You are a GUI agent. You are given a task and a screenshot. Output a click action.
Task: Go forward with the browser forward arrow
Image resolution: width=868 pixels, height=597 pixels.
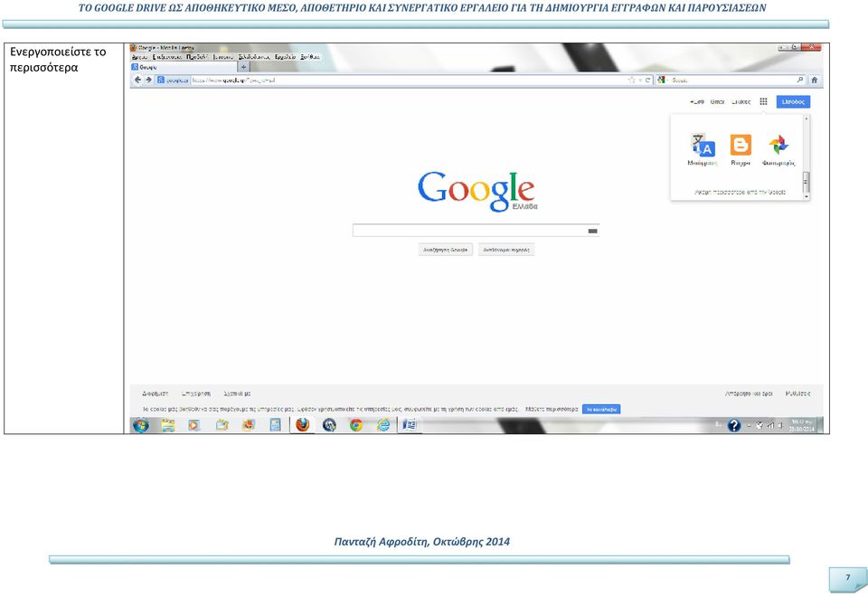click(148, 80)
